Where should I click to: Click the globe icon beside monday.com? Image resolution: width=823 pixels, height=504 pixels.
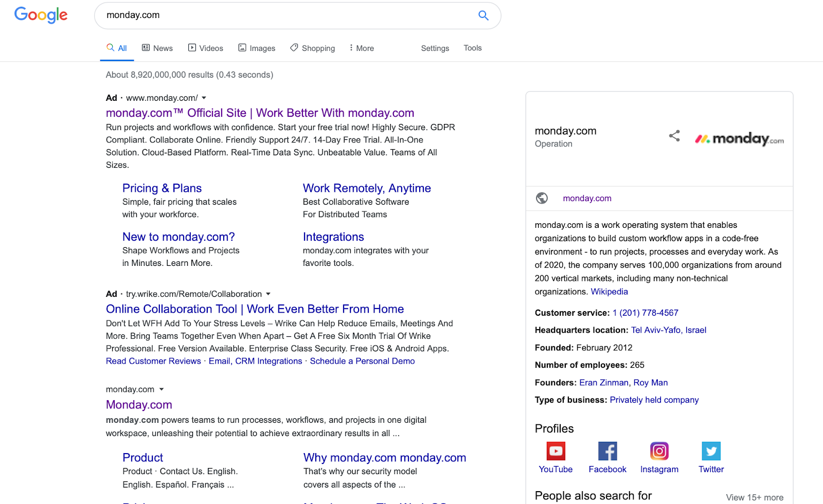542,198
